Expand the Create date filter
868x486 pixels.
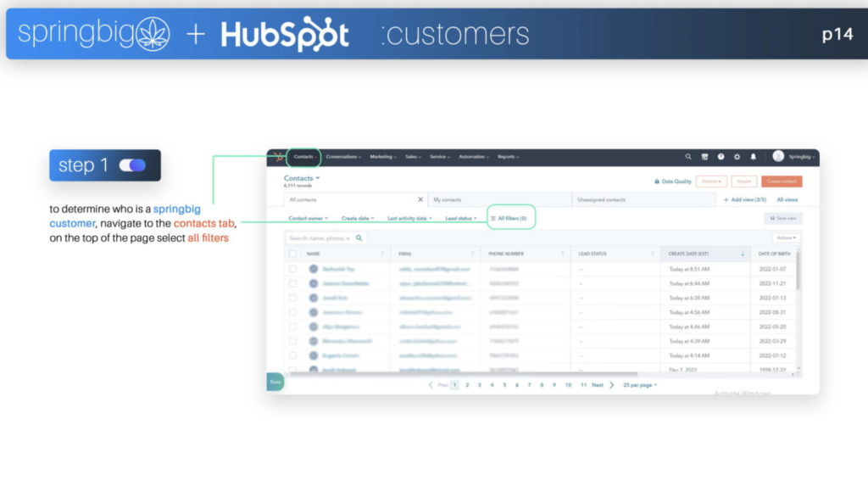tap(358, 218)
